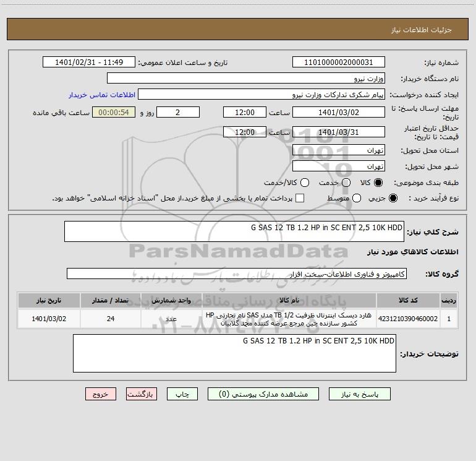Image resolution: width=476 pixels, height=461 pixels.
Task: Click the ردیف column header
Action: [449, 301]
